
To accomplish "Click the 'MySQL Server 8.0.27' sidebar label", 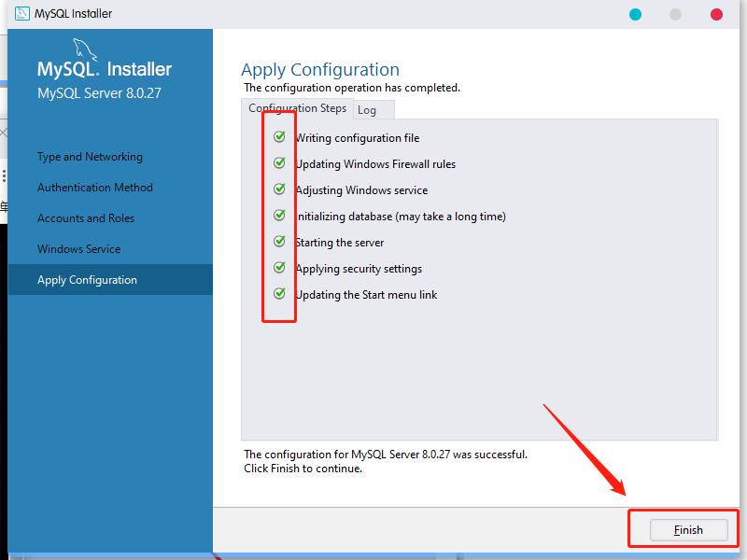I will click(100, 92).
